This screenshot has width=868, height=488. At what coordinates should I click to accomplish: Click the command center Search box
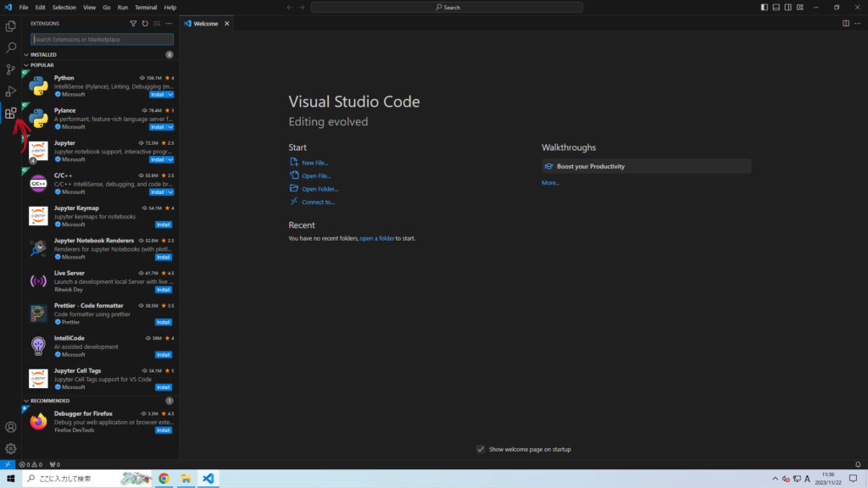click(x=447, y=7)
